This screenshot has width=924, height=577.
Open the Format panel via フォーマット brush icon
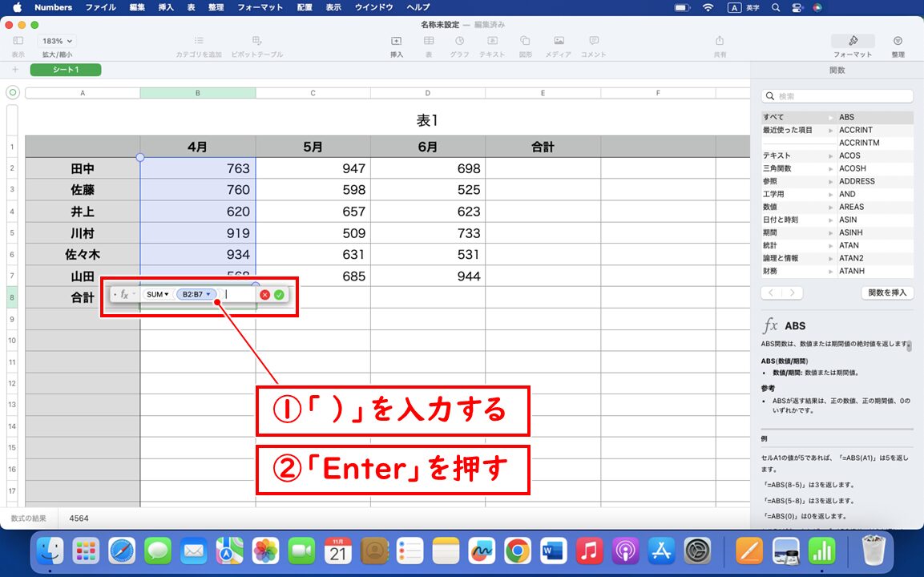[x=852, y=44]
